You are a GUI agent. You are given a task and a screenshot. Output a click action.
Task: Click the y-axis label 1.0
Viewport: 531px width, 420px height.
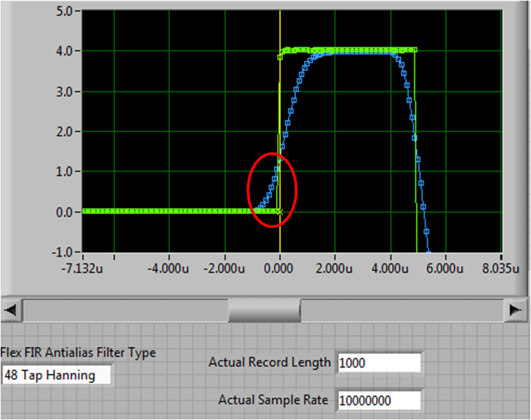pos(65,171)
